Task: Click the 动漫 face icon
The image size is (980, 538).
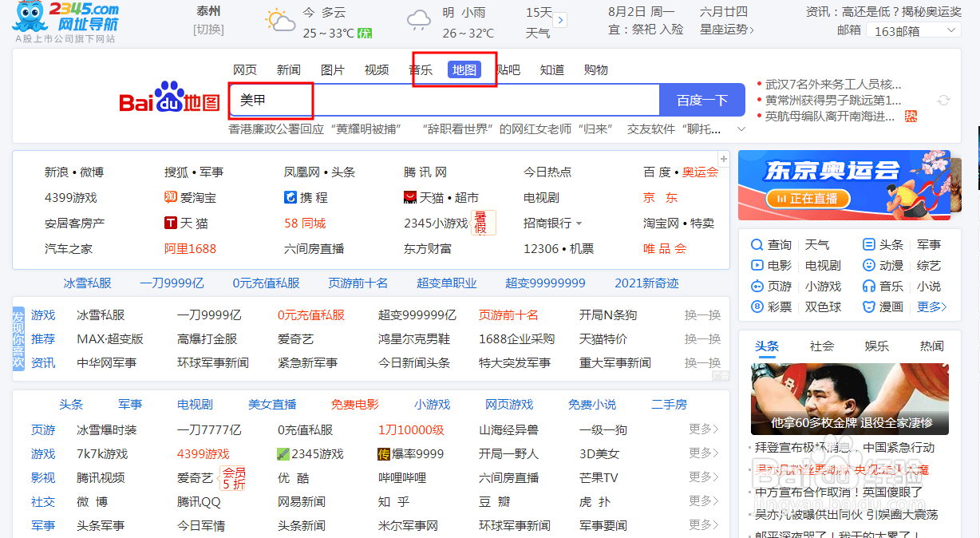Action: (869, 265)
